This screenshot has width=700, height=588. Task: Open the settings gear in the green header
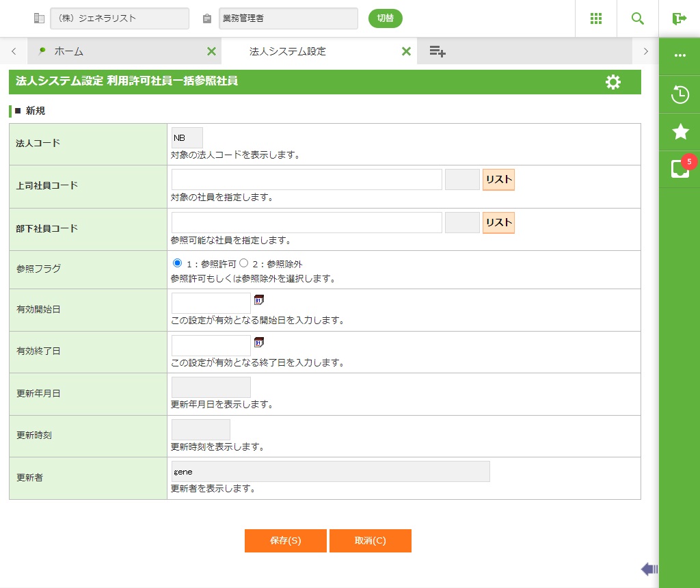coord(613,82)
